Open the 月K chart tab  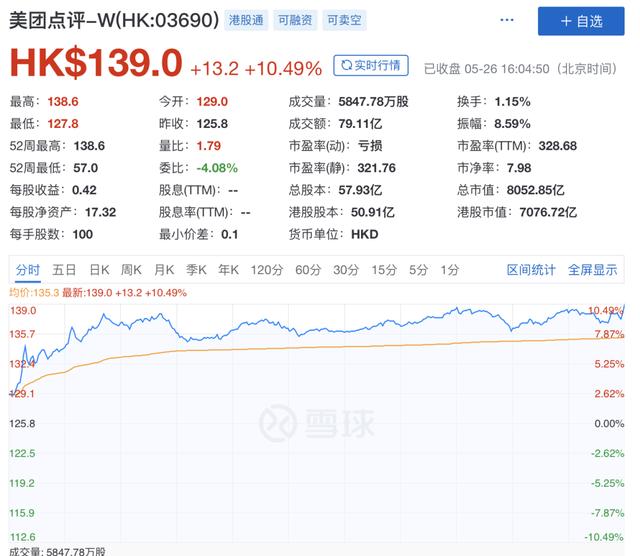pos(164,270)
